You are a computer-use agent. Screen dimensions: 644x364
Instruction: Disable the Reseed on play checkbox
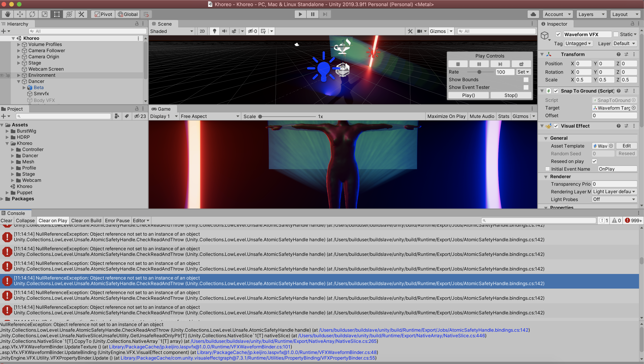point(595,161)
